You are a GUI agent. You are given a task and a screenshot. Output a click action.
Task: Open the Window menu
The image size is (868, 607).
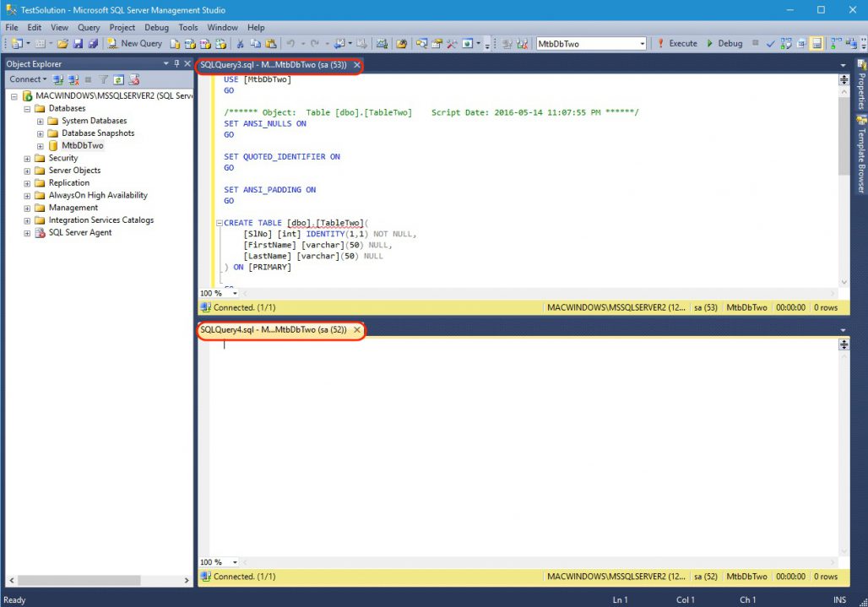pyautogui.click(x=223, y=27)
